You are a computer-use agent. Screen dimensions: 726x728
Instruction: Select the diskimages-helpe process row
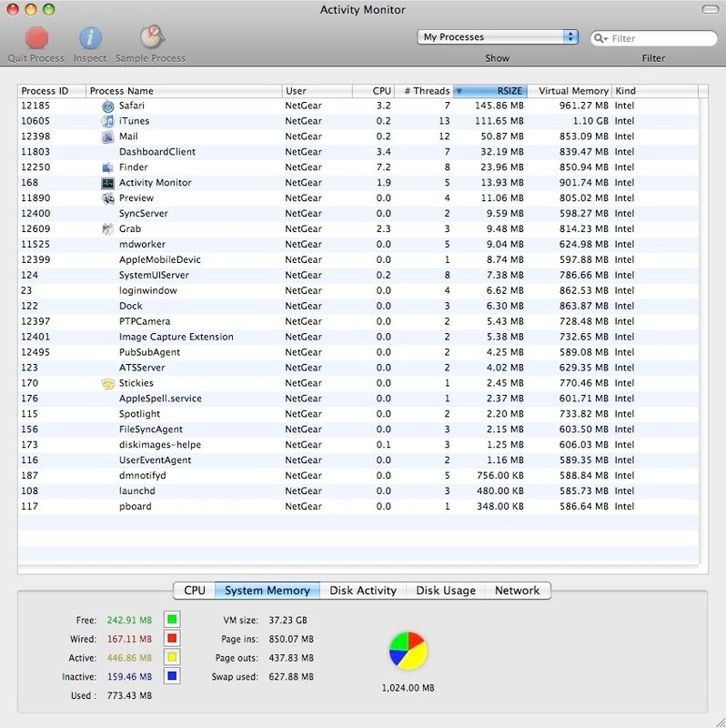(358, 445)
